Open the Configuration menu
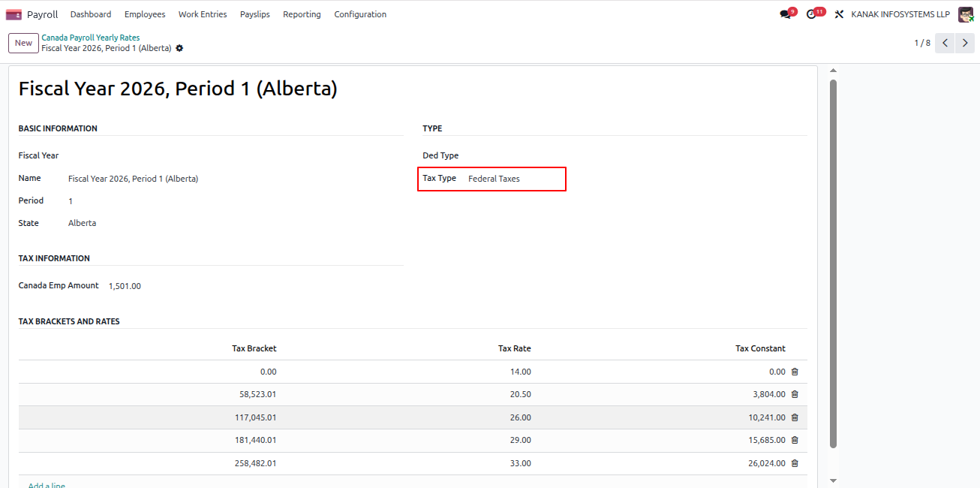The image size is (980, 488). [x=360, y=14]
